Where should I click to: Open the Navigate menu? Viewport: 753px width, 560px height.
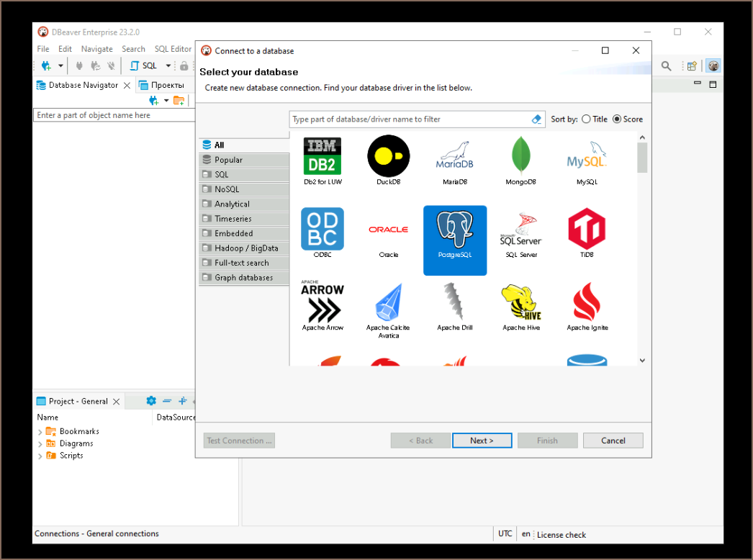(96, 49)
